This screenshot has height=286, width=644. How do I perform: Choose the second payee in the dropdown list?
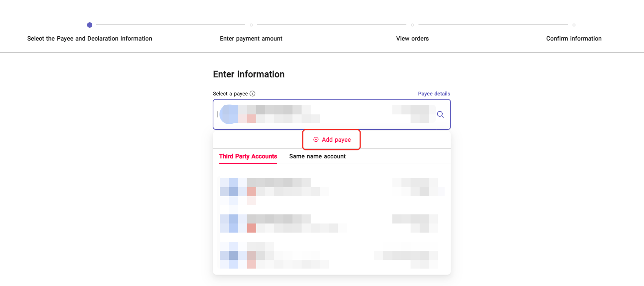point(331,223)
